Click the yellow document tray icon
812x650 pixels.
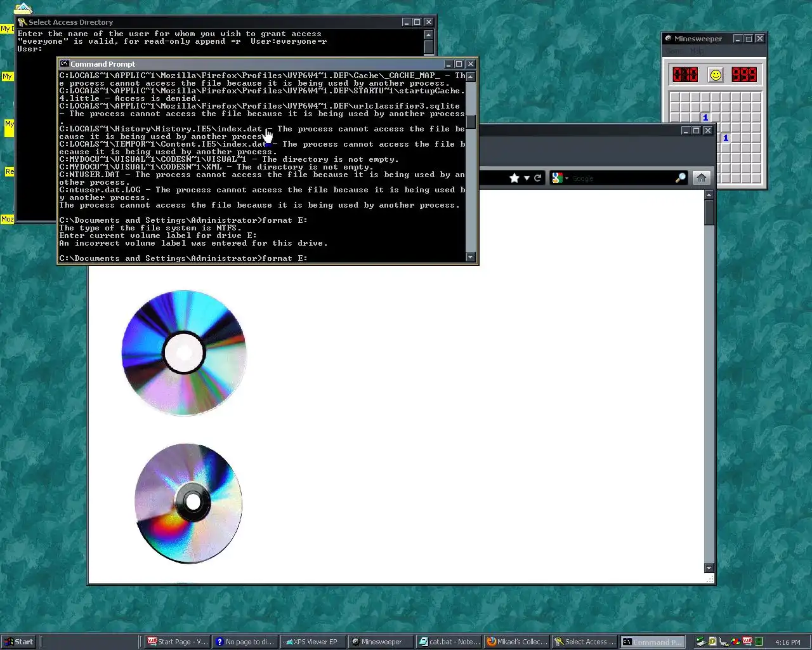point(712,642)
